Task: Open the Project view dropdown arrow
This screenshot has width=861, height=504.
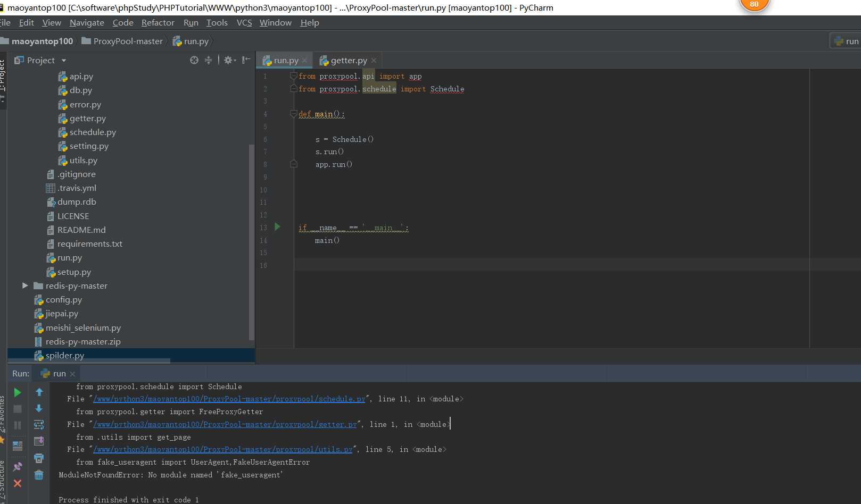Action: pos(64,61)
